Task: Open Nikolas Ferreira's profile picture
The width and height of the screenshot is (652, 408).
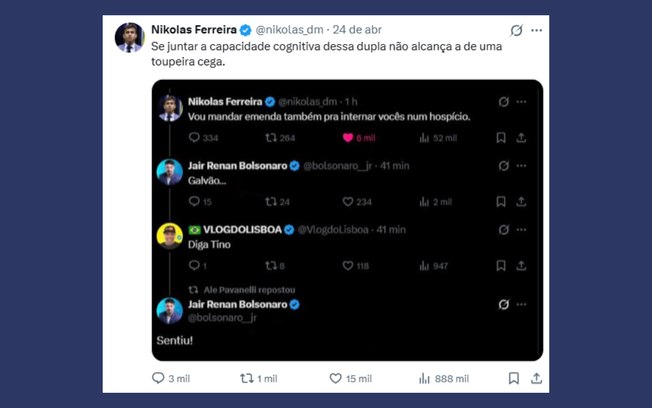Action: (128, 37)
